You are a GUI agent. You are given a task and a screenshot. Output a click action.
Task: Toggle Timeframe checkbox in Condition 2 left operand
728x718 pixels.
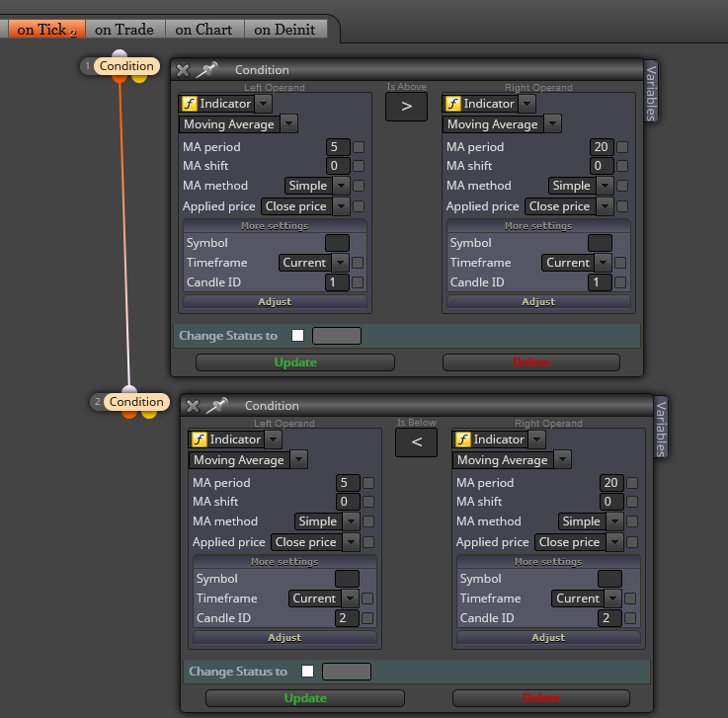pyautogui.click(x=367, y=598)
